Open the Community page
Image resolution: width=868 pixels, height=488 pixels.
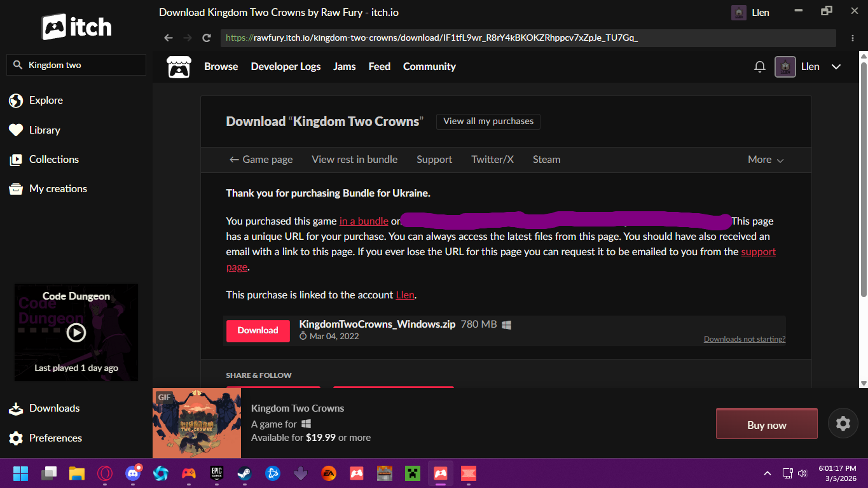[429, 66]
